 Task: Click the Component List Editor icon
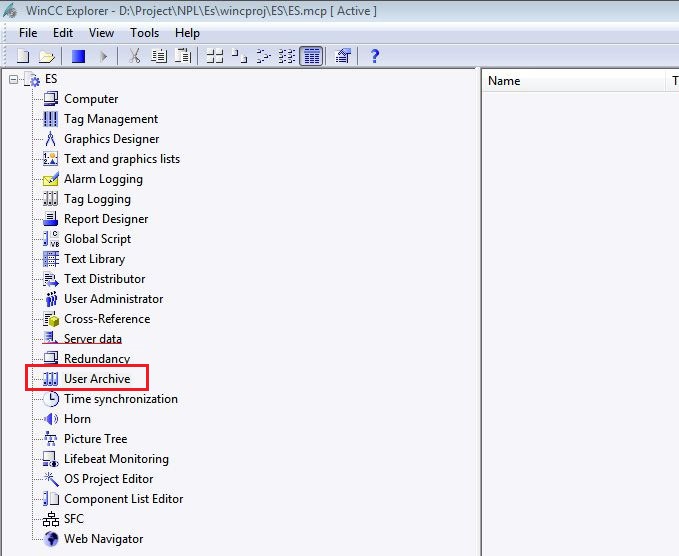click(x=51, y=499)
